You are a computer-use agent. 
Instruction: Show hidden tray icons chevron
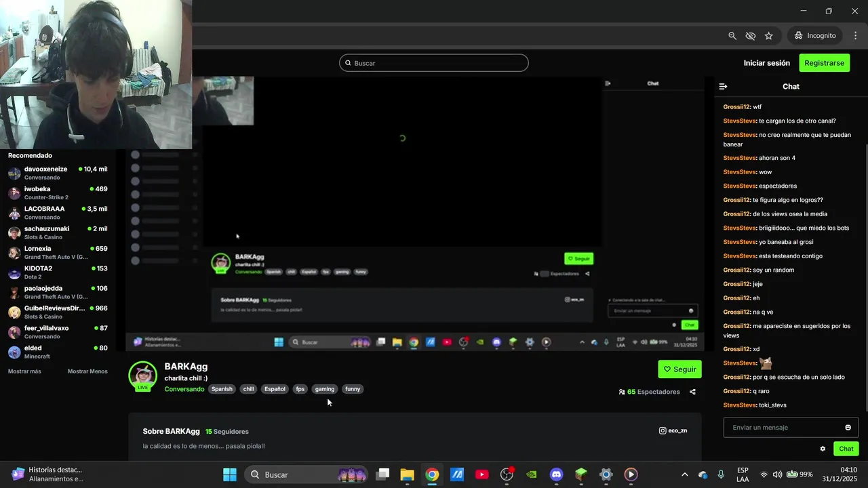[x=684, y=474]
